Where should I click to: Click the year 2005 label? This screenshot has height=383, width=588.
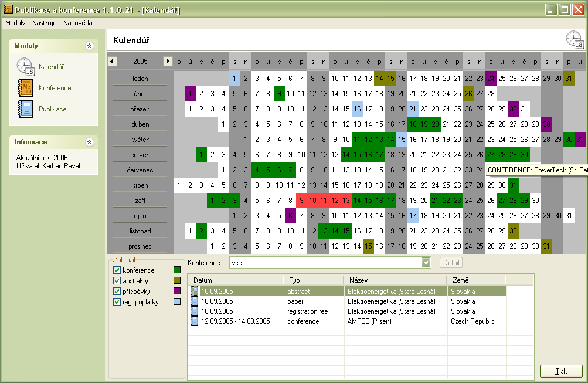[x=140, y=61]
